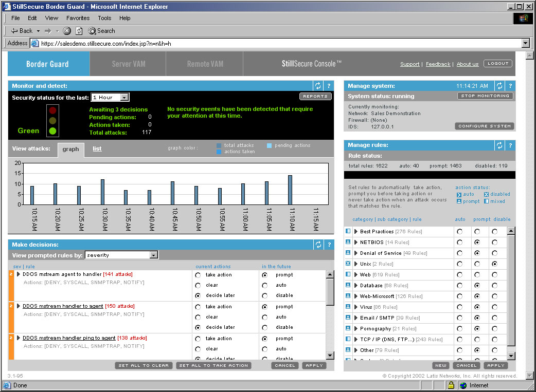Click the Virus prompt status icon
536x392 pixels.
[x=348, y=307]
